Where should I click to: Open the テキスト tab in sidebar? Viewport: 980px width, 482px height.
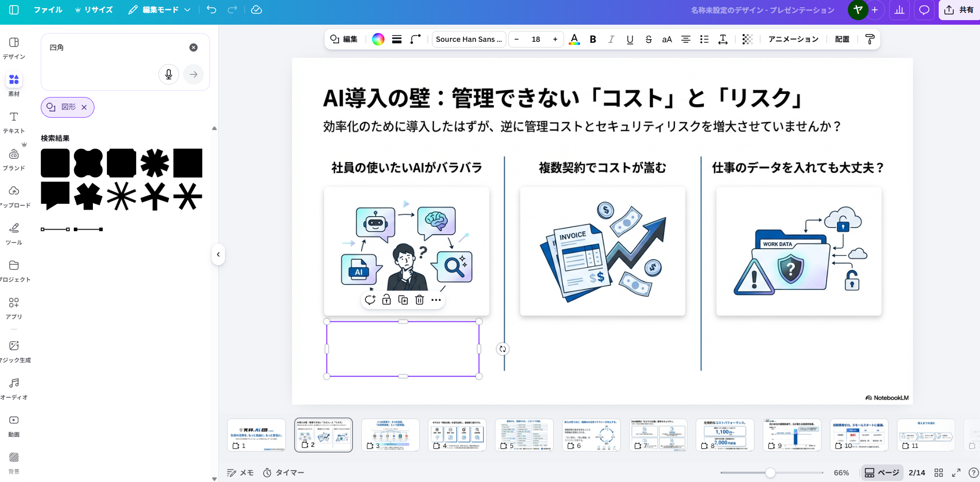point(14,122)
